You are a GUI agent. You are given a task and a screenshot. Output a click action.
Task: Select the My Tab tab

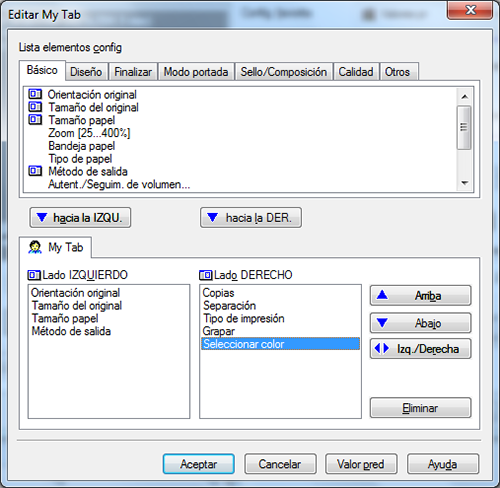(x=55, y=247)
